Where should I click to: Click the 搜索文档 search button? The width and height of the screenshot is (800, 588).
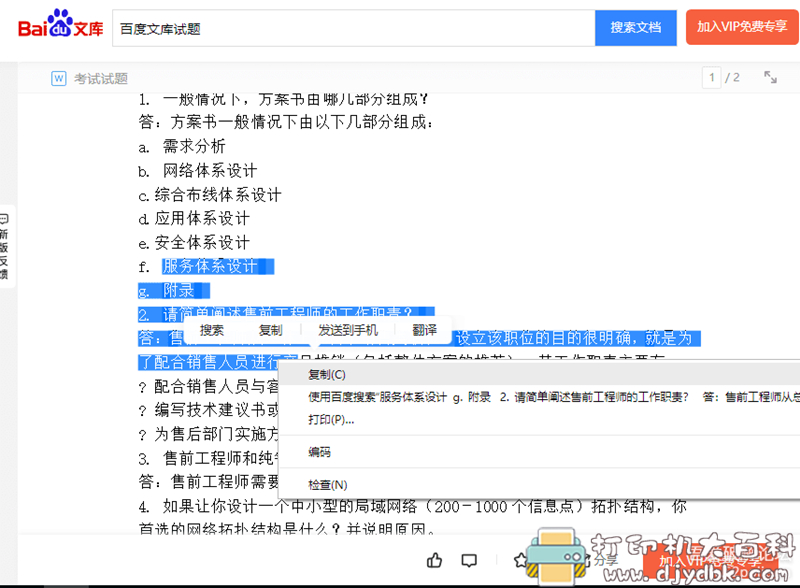(x=636, y=28)
